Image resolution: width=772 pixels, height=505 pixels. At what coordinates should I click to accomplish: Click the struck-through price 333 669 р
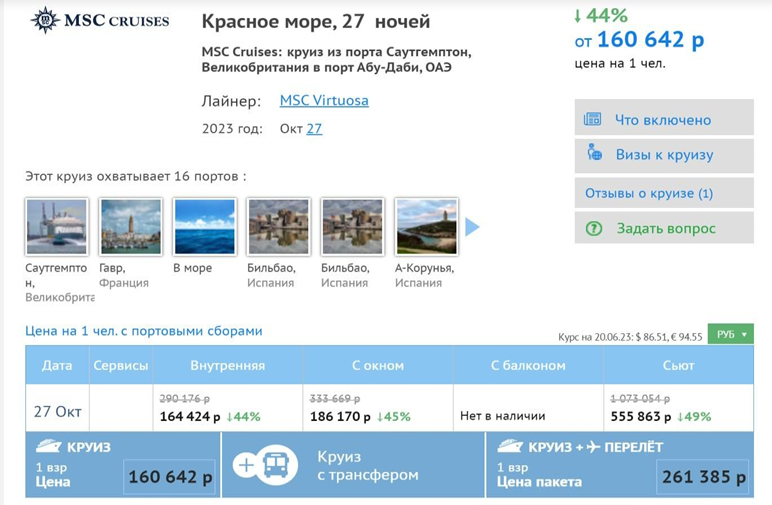(x=335, y=398)
